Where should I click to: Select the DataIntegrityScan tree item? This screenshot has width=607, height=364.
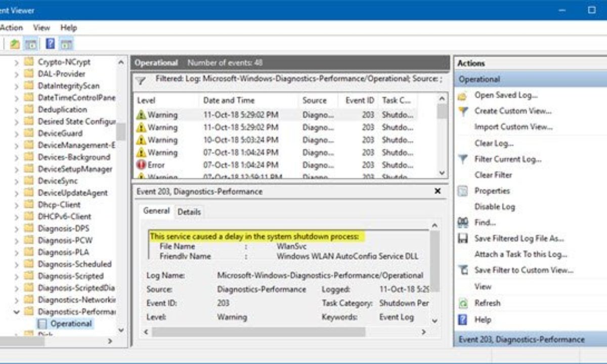(x=68, y=86)
